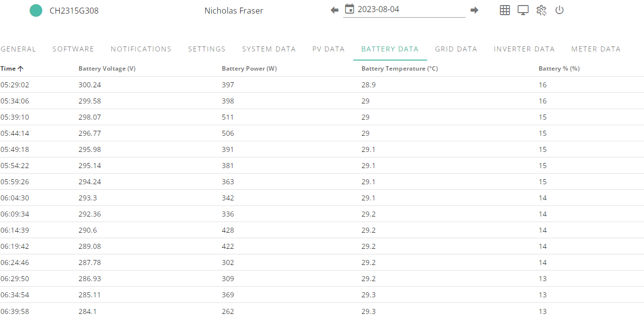Click the power logout icon
Image resolution: width=644 pixels, height=319 pixels.
click(x=559, y=10)
